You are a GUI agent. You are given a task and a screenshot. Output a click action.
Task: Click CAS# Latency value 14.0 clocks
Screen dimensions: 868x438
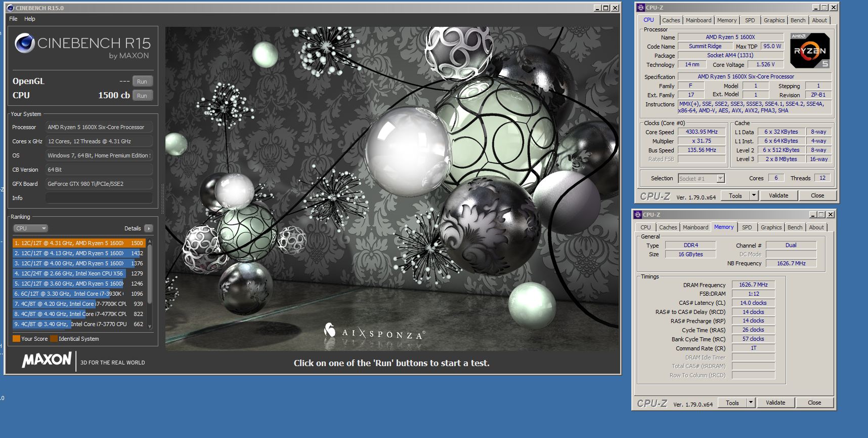click(x=754, y=303)
